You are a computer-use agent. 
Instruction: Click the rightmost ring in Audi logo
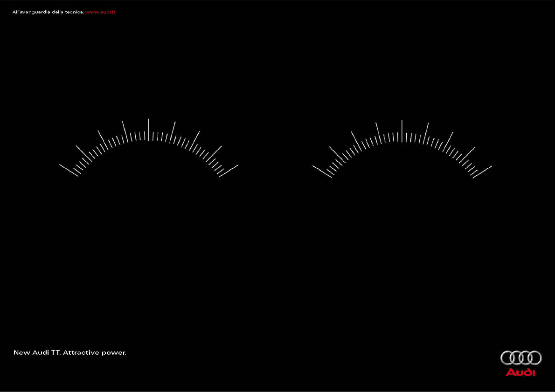[535, 358]
